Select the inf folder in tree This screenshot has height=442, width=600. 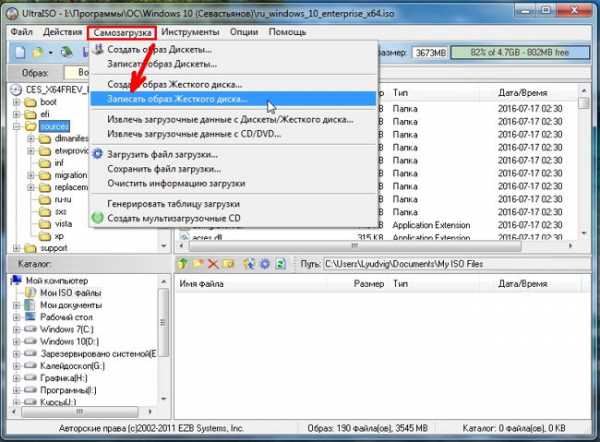coord(59,163)
